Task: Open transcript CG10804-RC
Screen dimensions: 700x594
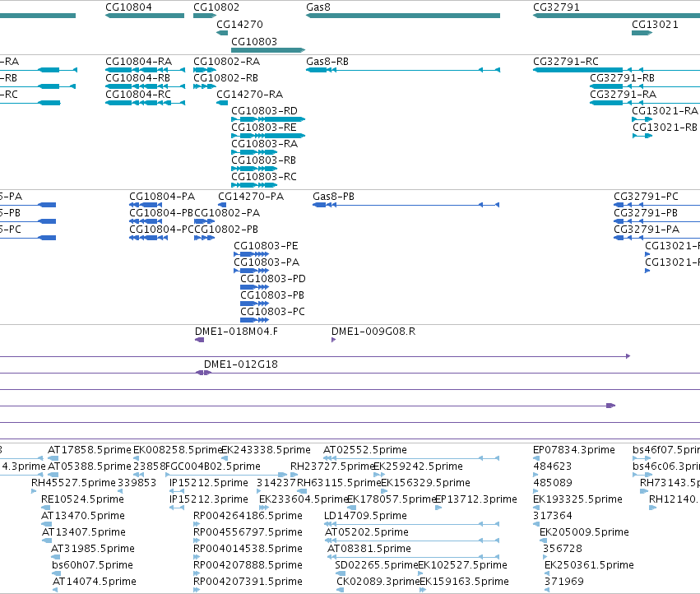Action: (138, 95)
